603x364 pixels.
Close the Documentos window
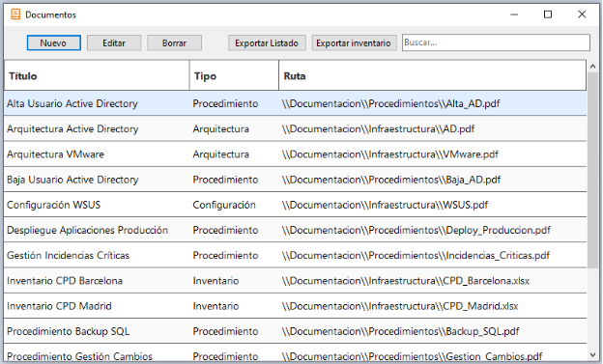point(582,14)
